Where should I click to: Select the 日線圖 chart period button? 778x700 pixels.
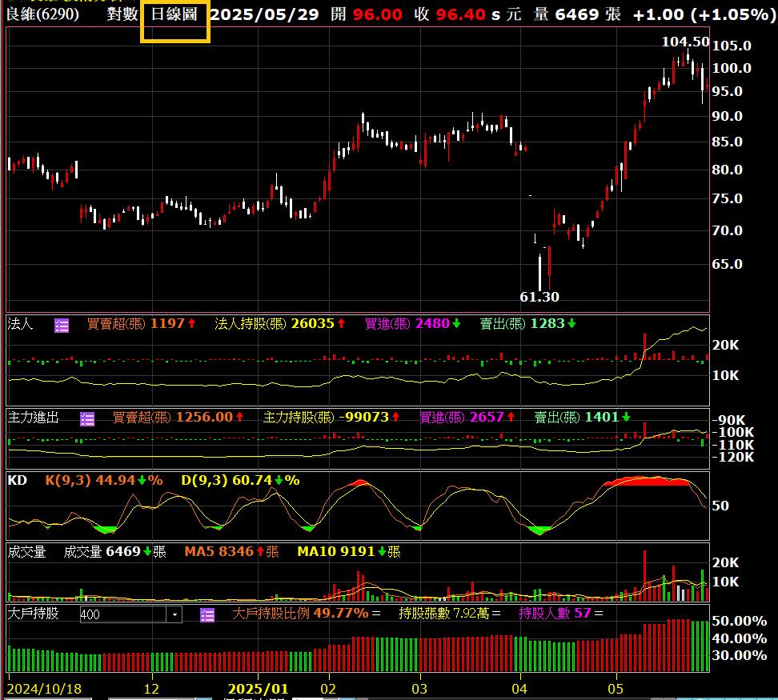pyautogui.click(x=174, y=14)
